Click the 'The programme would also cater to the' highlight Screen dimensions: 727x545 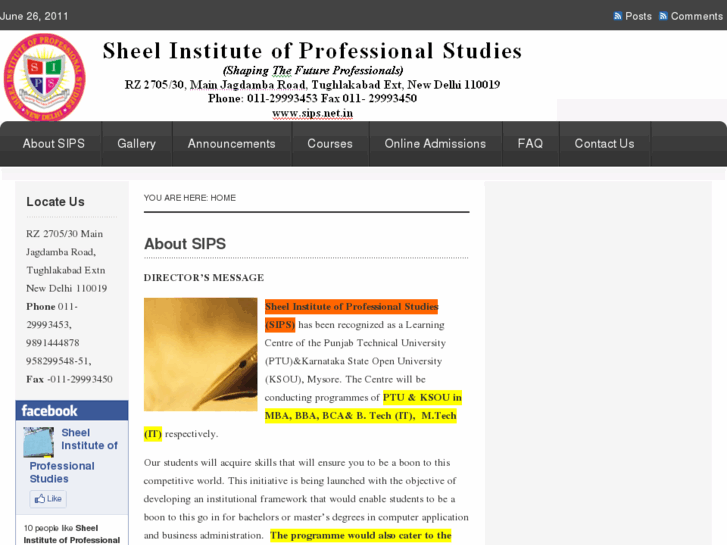[x=361, y=535]
